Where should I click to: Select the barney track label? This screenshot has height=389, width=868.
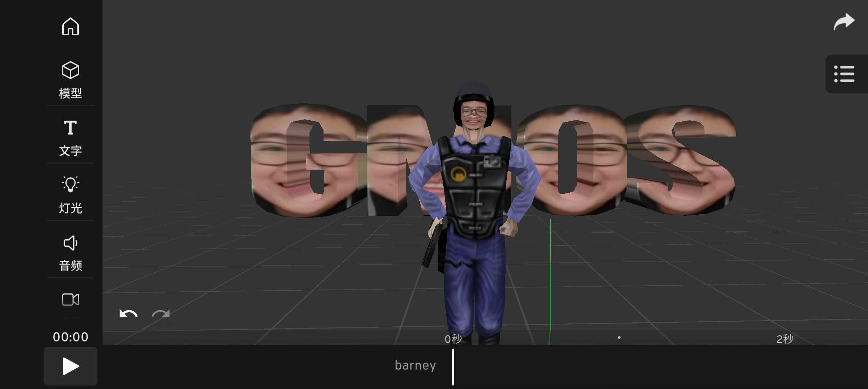415,365
